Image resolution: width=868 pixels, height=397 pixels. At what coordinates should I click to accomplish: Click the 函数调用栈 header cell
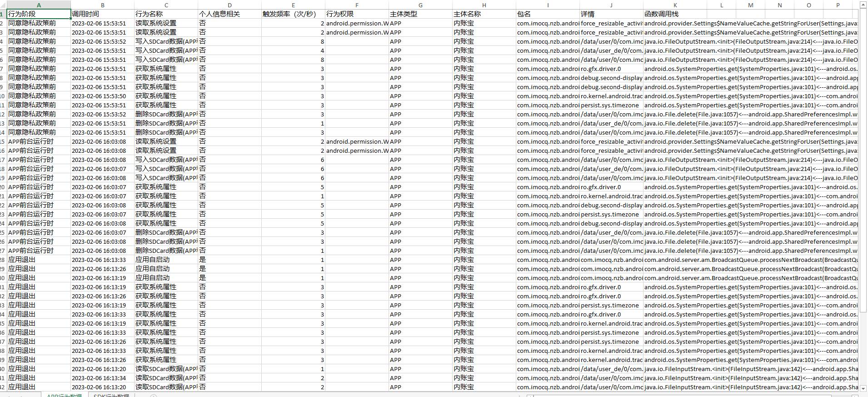coord(675,14)
